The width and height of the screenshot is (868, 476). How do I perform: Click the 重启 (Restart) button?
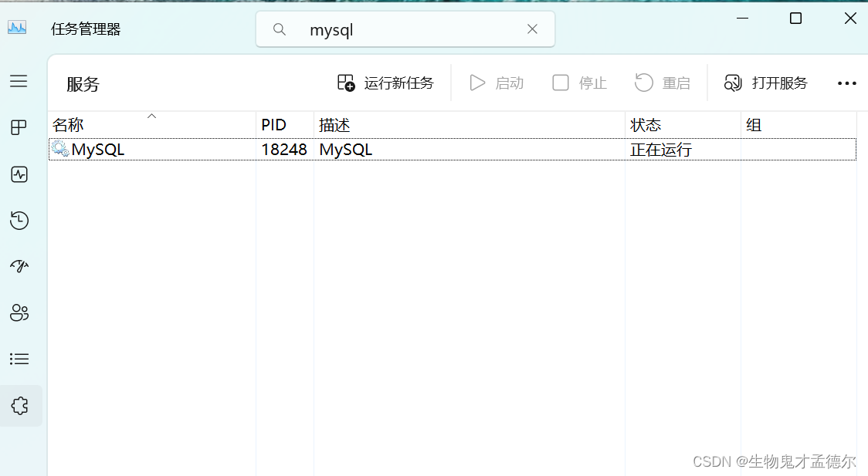pos(663,83)
